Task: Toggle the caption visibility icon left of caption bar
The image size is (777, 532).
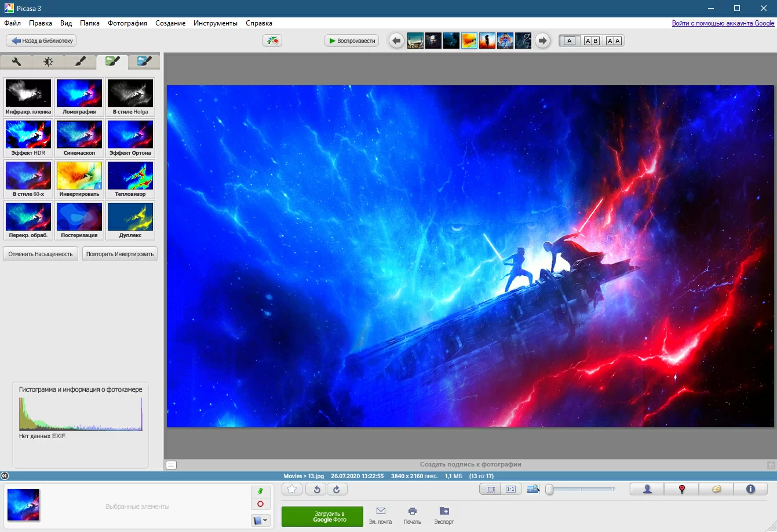Action: 171,465
